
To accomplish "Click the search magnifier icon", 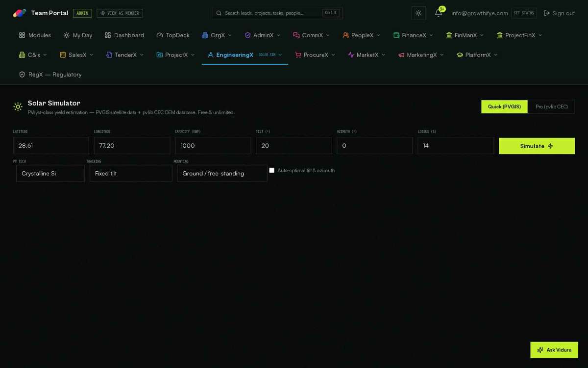I will [219, 13].
